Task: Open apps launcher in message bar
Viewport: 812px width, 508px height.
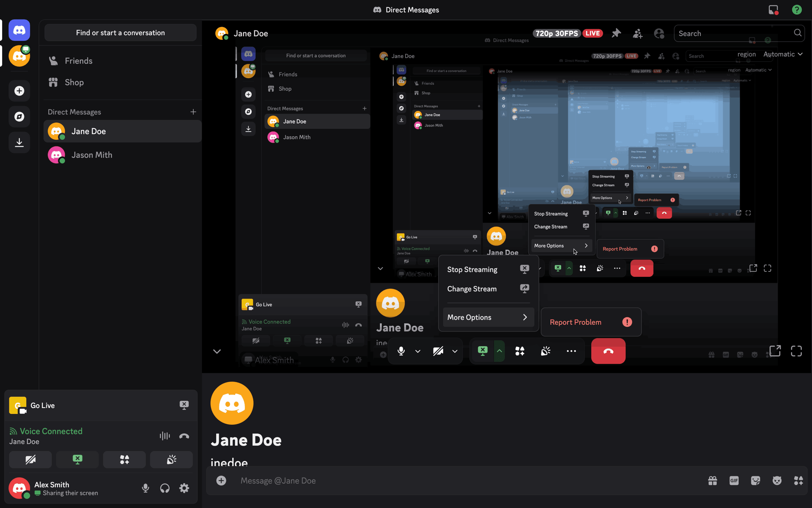Action: click(798, 480)
